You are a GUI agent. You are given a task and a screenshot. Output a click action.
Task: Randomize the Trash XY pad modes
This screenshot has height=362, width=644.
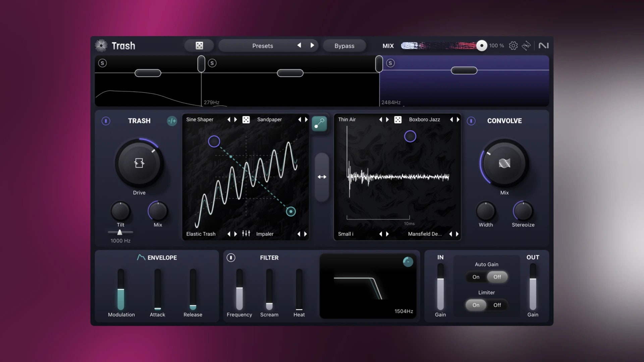pos(246,120)
